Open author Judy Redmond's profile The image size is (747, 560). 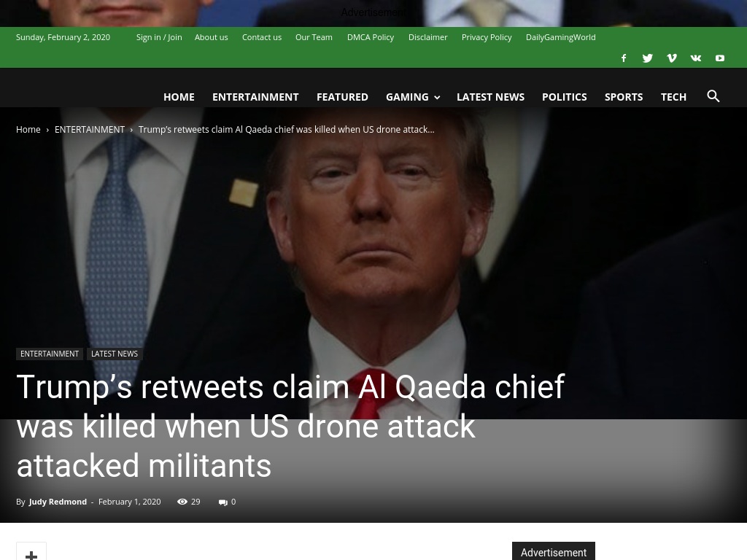[58, 502]
